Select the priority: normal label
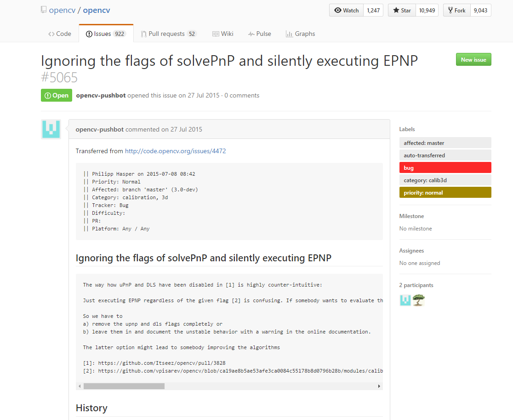This screenshot has width=513, height=420. pos(445,192)
